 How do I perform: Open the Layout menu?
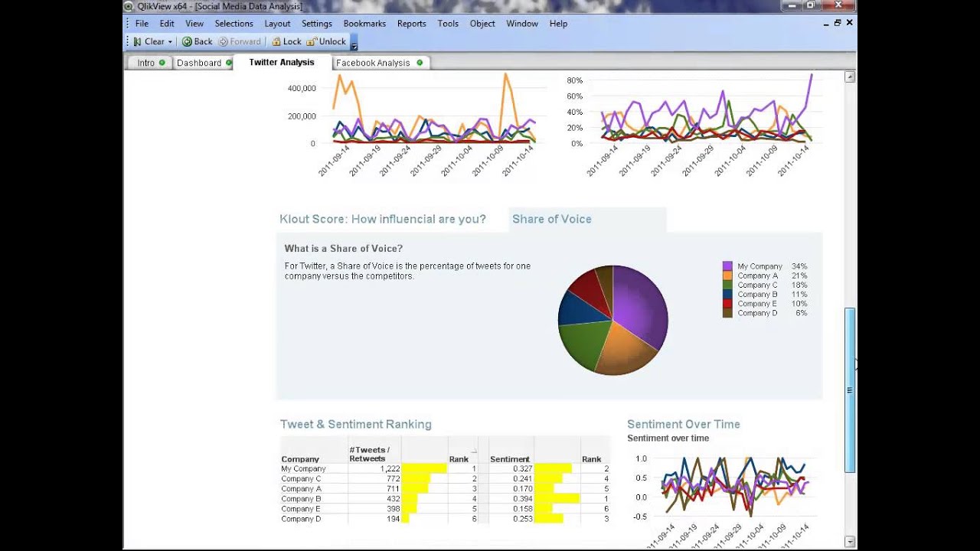tap(277, 24)
